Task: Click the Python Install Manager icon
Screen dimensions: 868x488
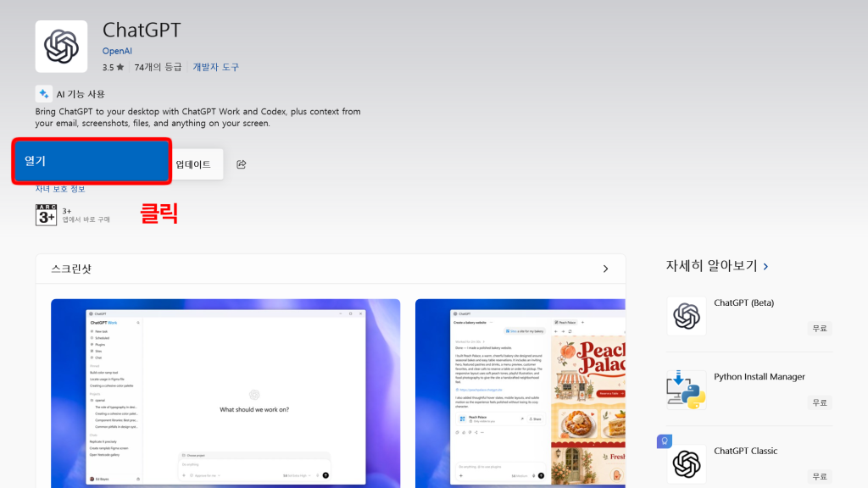Action: point(687,390)
